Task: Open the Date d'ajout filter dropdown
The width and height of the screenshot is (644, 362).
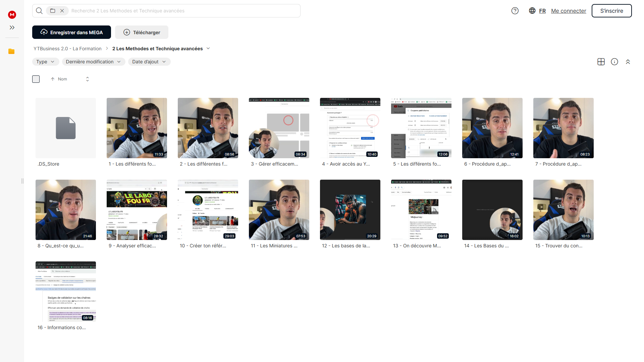Action: (149, 62)
